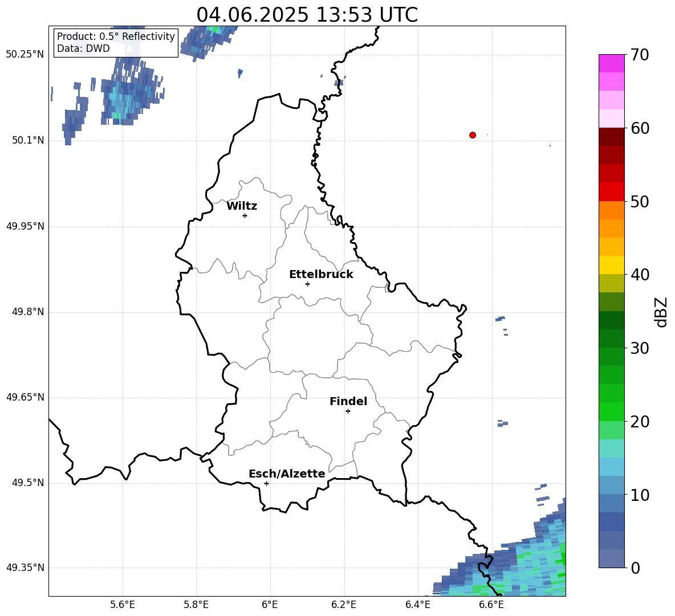Screen dimensions: 675x616
Task: Click the colorbar tick value 40
Action: (x=640, y=275)
